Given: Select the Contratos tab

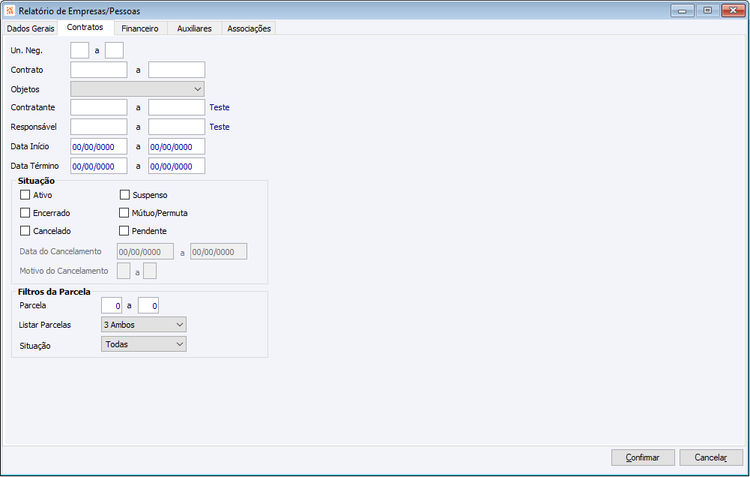Looking at the screenshot, I should pyautogui.click(x=85, y=27).
